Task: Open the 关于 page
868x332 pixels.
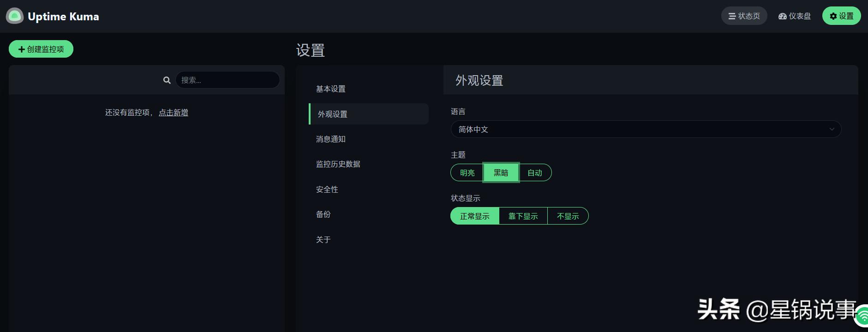Action: tap(323, 239)
